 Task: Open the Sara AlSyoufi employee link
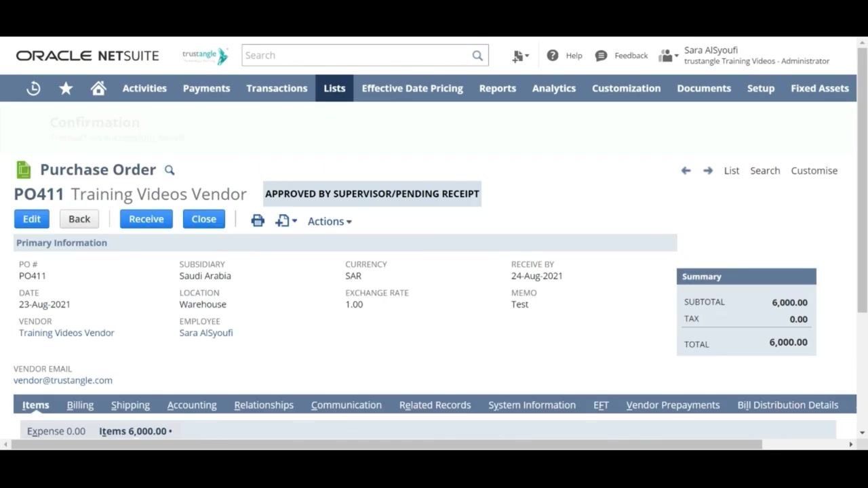pyautogui.click(x=206, y=333)
